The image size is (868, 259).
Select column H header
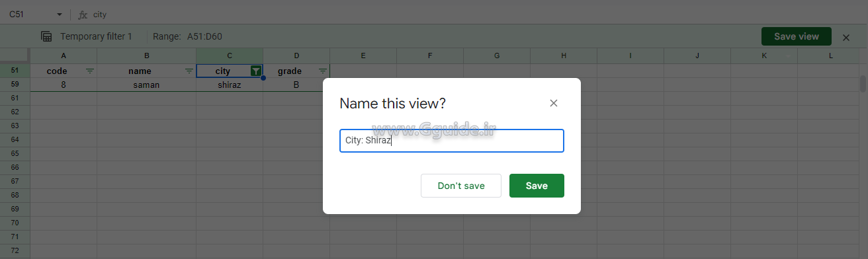click(564, 56)
